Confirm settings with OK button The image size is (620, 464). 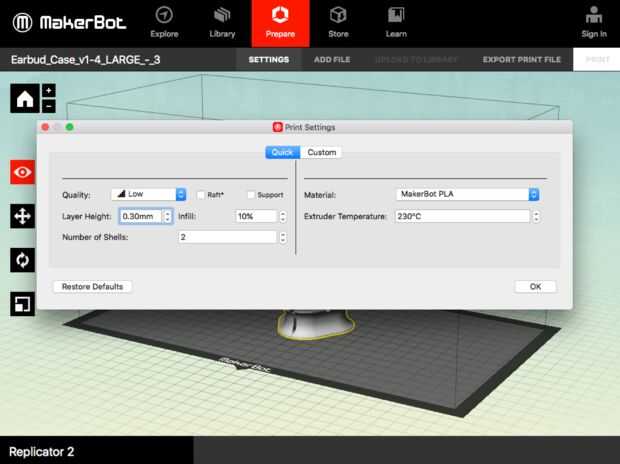click(535, 286)
